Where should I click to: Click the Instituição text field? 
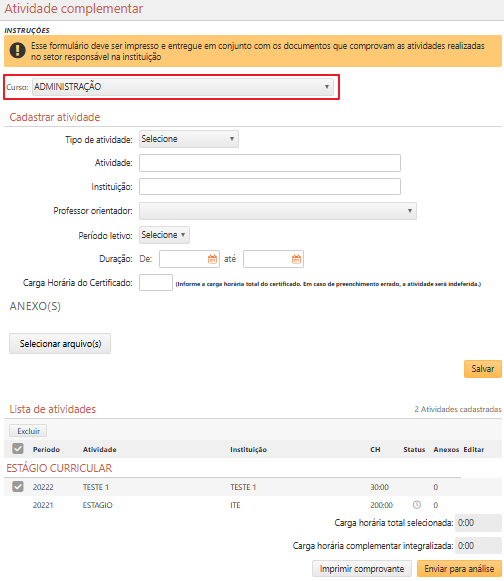pos(270,186)
